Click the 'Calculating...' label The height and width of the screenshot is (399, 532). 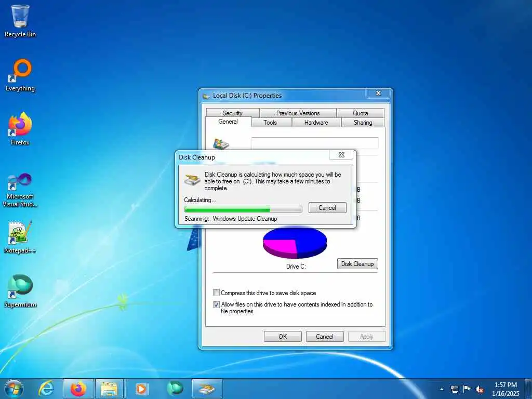click(x=200, y=200)
